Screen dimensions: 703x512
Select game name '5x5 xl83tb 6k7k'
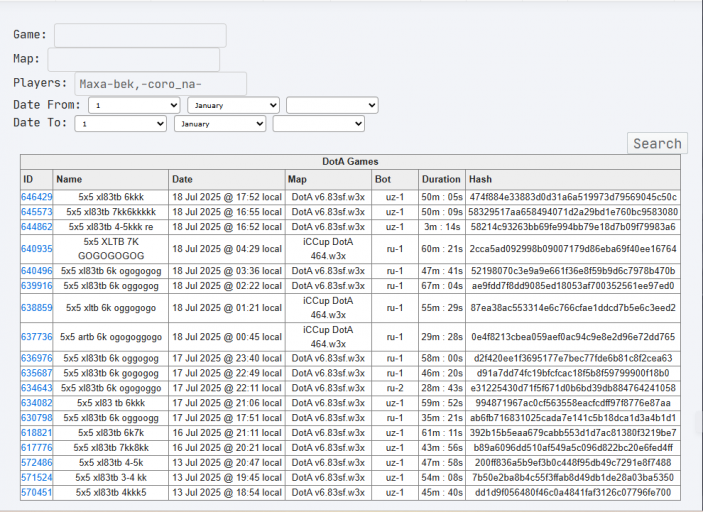pos(111,433)
